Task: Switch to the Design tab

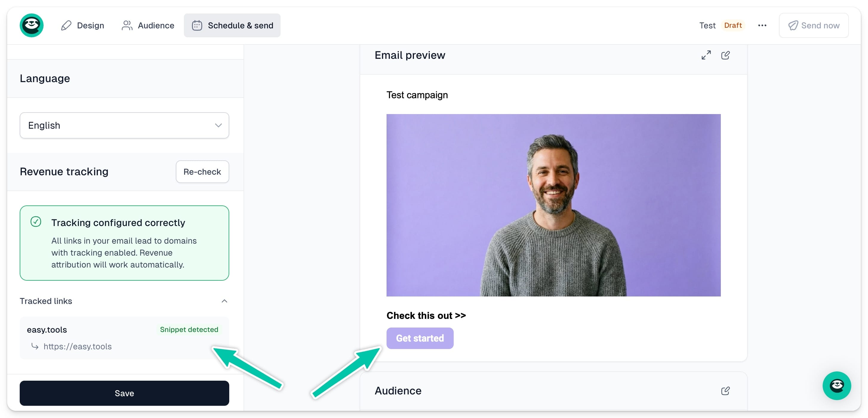Action: click(83, 25)
